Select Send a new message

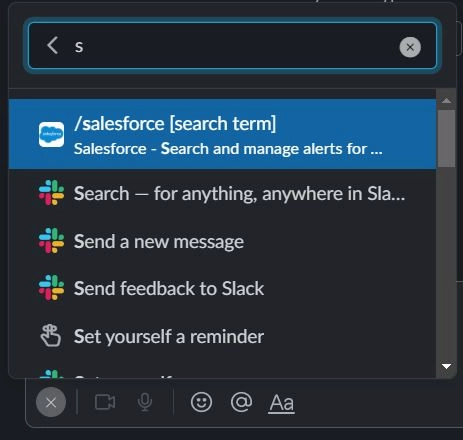click(x=222, y=241)
